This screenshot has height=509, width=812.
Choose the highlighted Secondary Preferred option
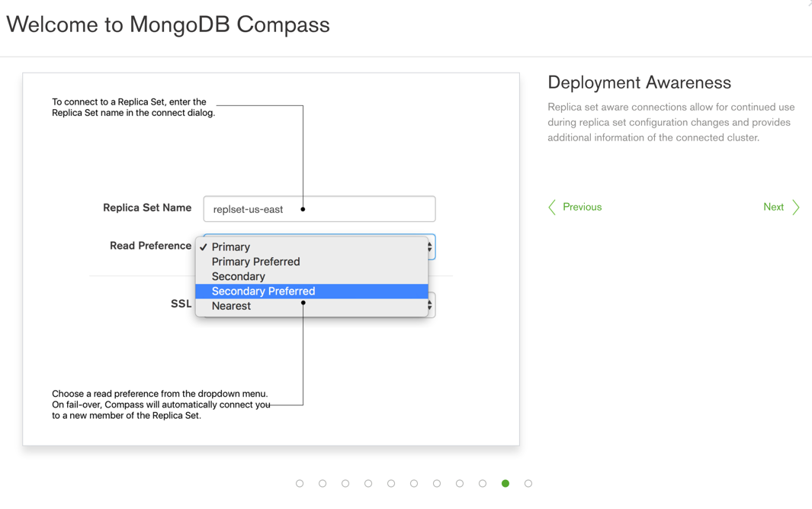click(x=263, y=291)
